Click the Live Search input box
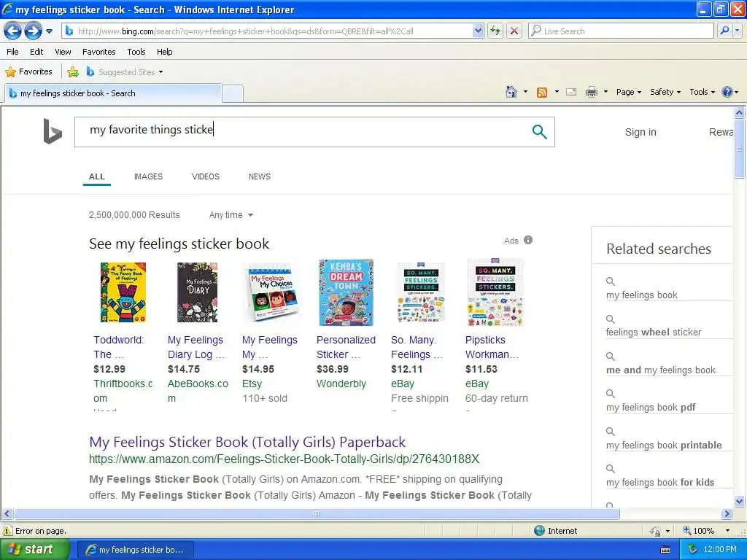Viewport: 747px width, 560px height. click(621, 31)
